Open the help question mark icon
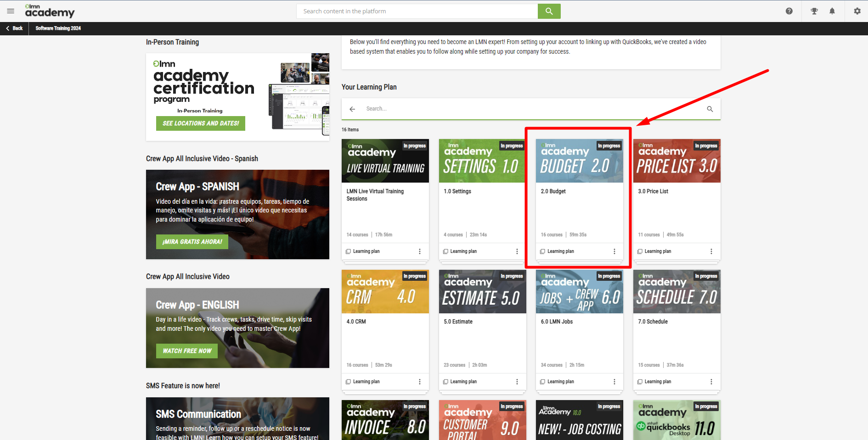 point(789,11)
